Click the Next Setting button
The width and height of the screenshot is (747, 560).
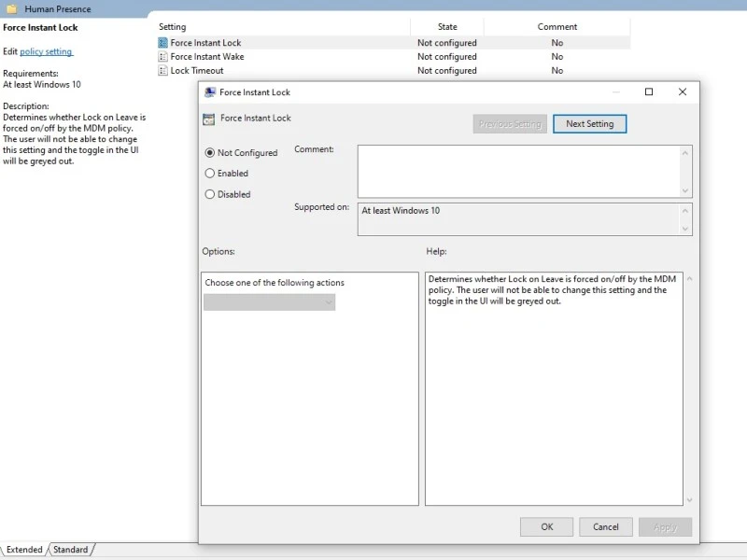click(589, 124)
